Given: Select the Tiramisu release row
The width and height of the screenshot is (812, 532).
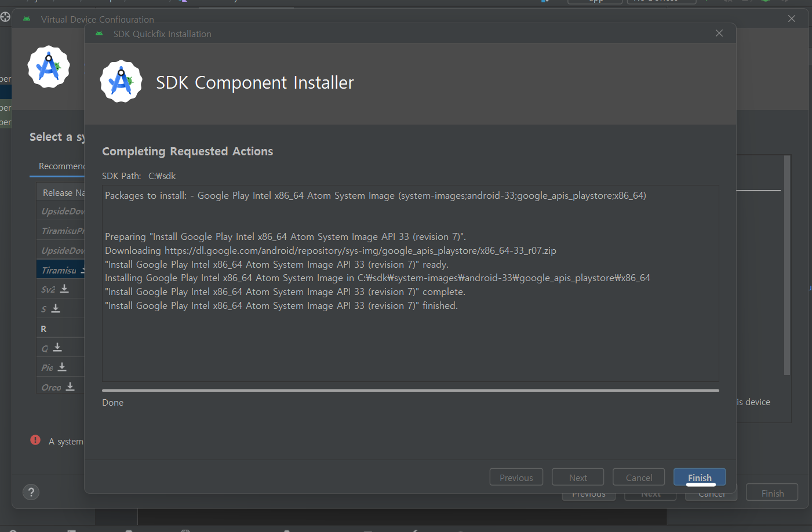Looking at the screenshot, I should 60,270.
